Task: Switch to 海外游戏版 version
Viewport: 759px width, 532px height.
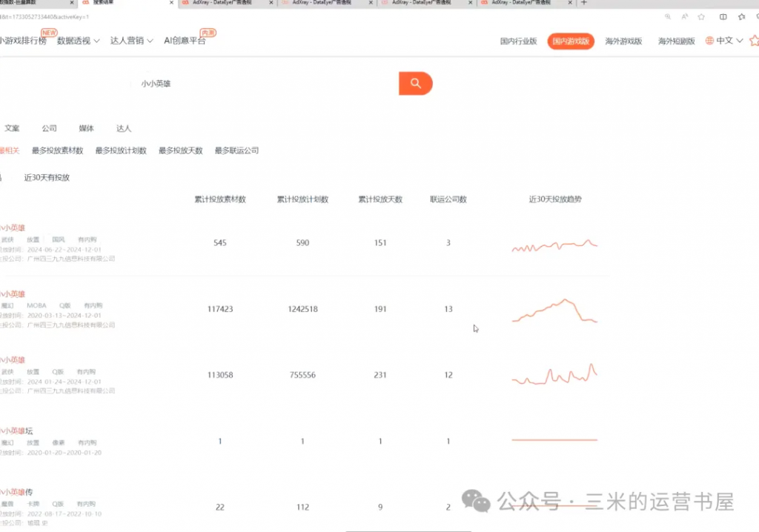Action: tap(623, 41)
